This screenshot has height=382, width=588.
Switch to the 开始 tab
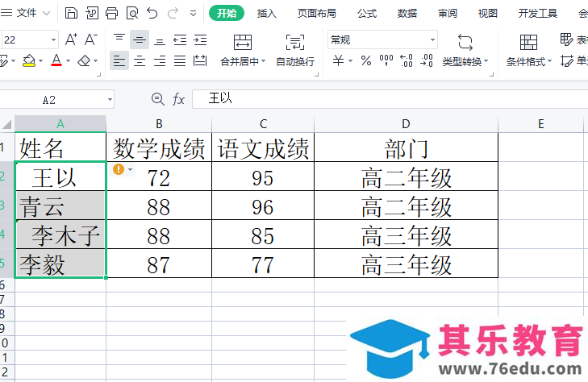(x=227, y=14)
